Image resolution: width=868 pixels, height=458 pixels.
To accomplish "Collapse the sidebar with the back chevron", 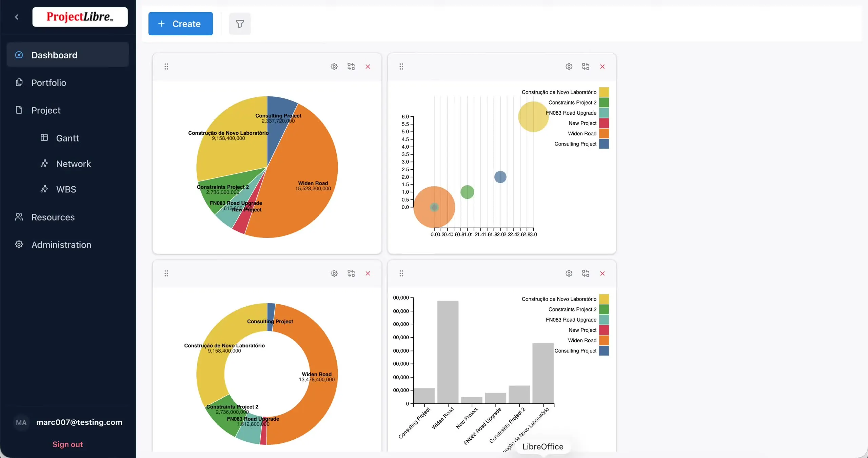I will click(x=17, y=17).
